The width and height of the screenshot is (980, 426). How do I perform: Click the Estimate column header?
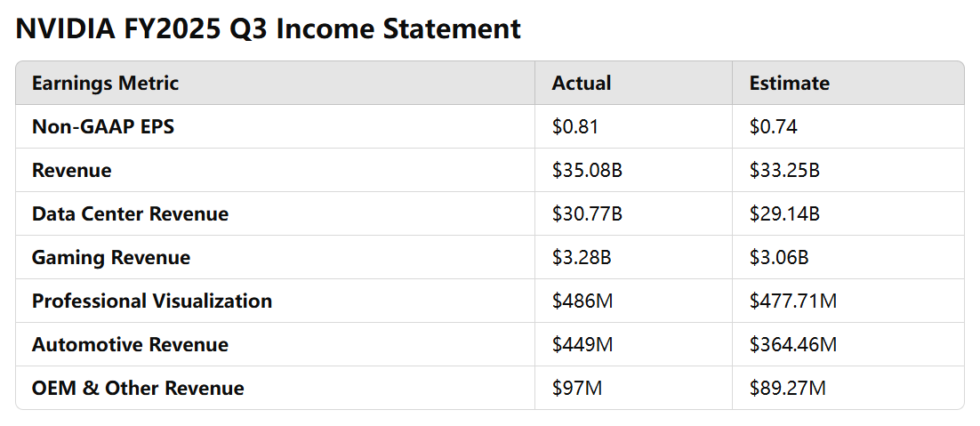pos(790,83)
